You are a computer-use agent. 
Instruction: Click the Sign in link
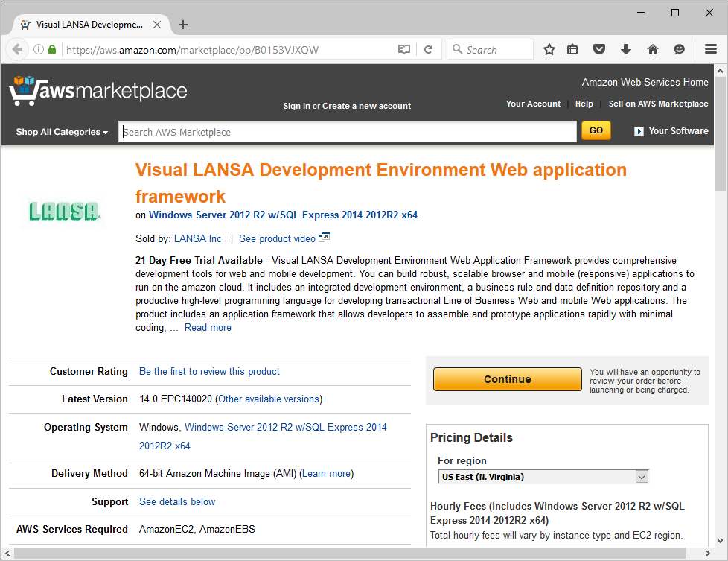point(297,106)
